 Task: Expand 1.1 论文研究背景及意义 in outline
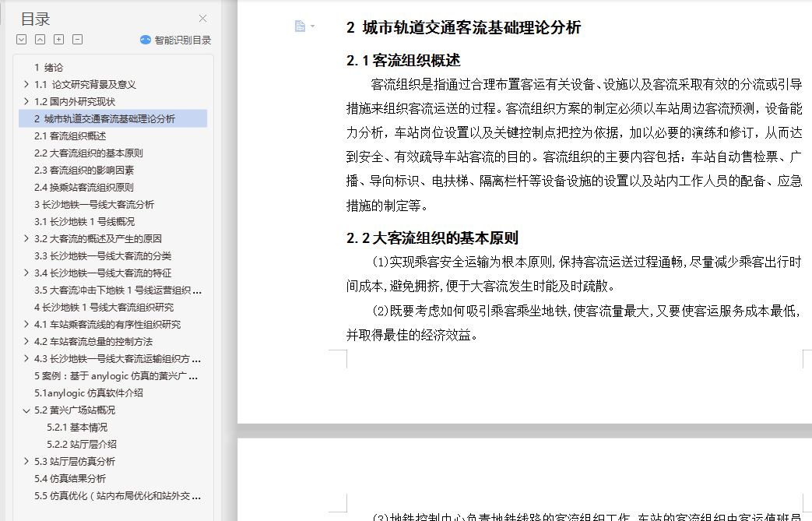click(26, 84)
